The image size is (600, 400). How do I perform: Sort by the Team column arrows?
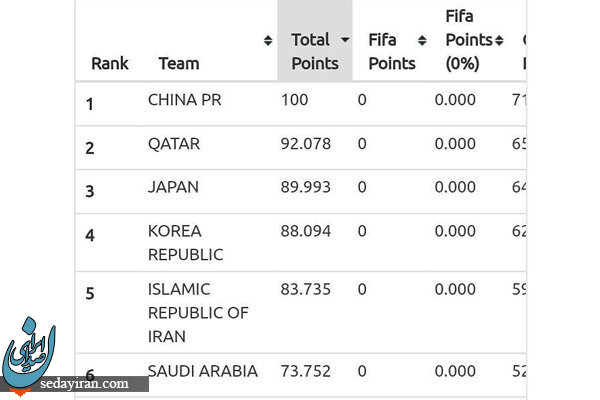[268, 40]
